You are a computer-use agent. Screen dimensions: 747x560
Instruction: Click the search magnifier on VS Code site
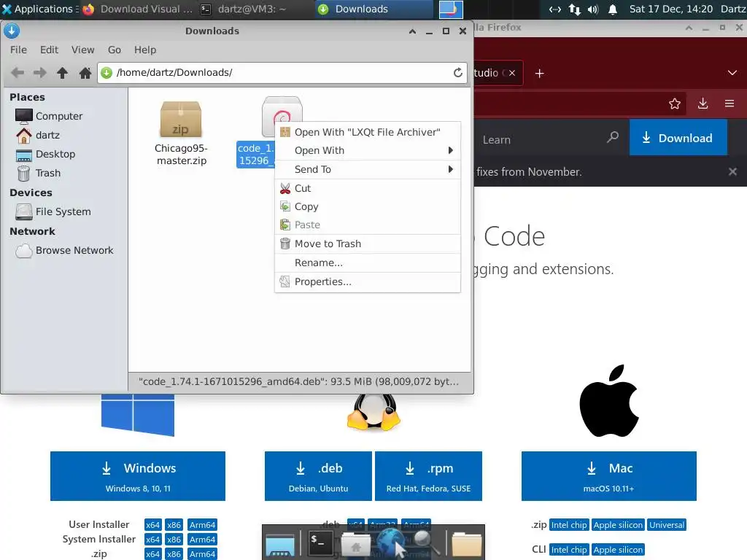coord(613,138)
